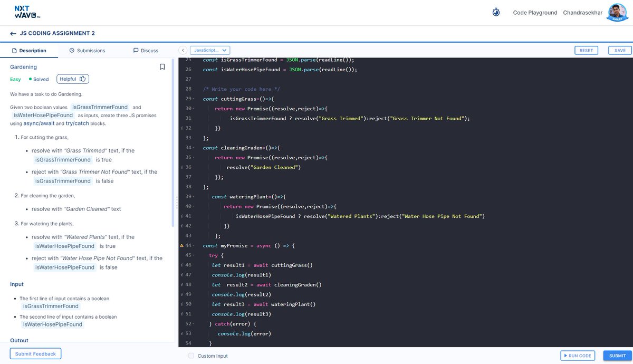Click the info marker on line 50

point(182,304)
